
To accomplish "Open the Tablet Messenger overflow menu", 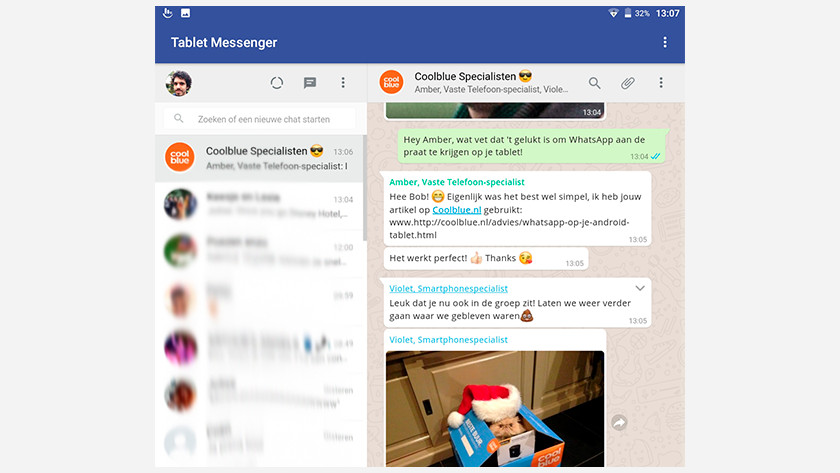I will tap(665, 43).
